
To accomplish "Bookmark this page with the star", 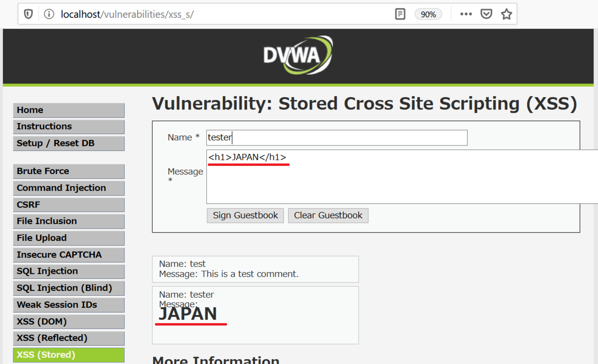I will pos(506,14).
